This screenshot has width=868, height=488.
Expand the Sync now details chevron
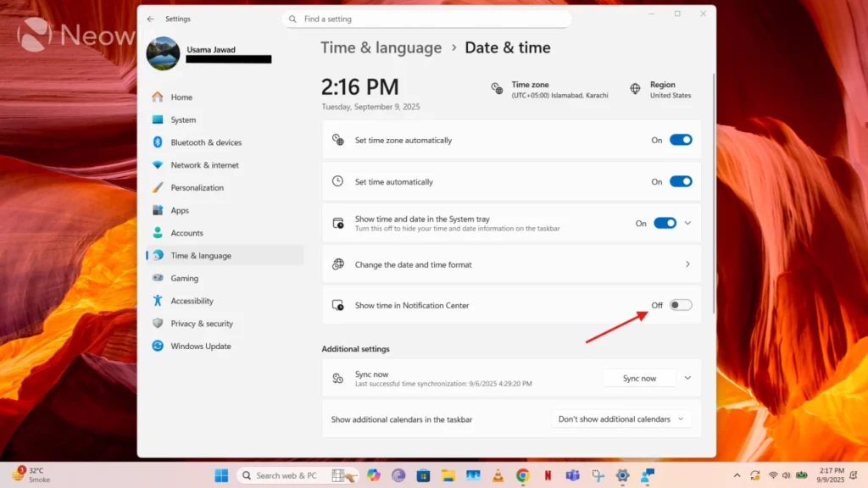click(x=687, y=378)
